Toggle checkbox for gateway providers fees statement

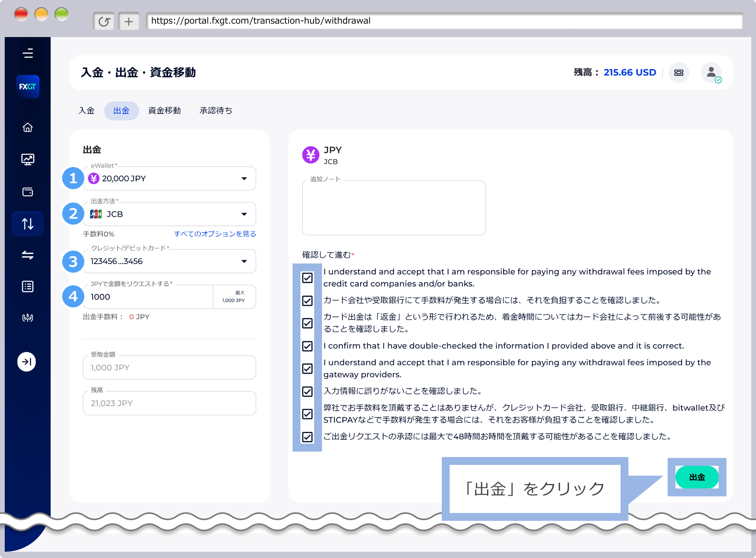[x=307, y=368]
